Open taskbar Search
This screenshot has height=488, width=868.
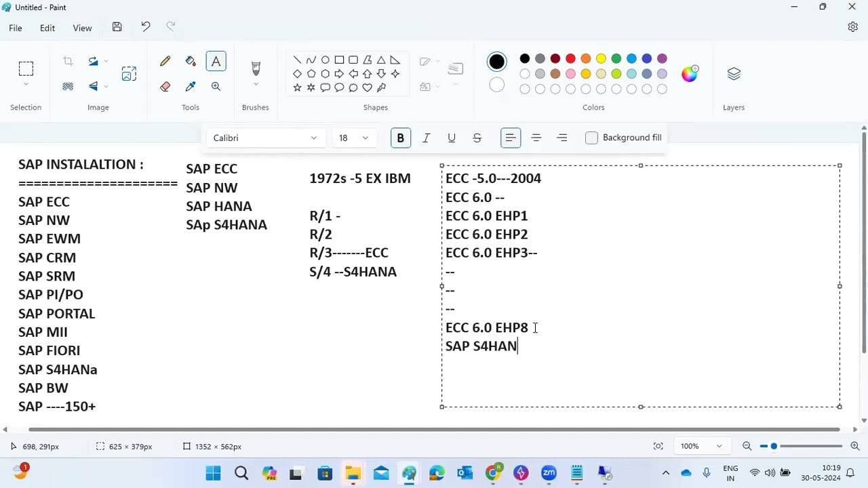241,473
